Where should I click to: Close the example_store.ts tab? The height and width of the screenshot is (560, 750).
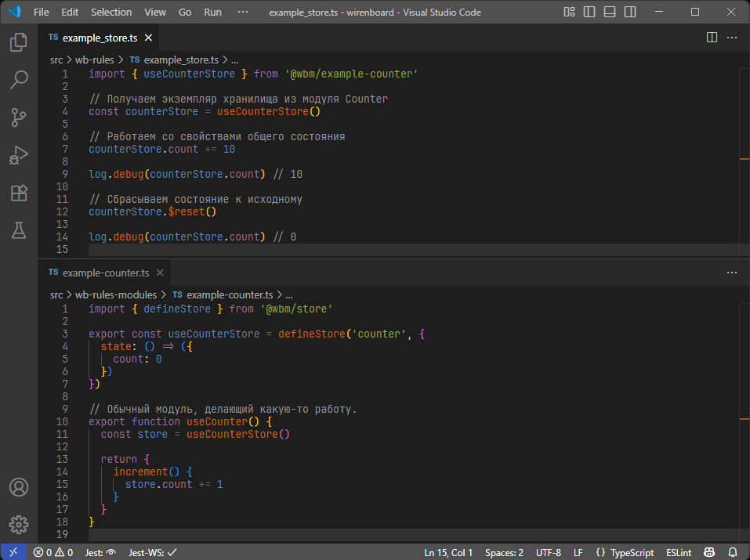coord(148,38)
